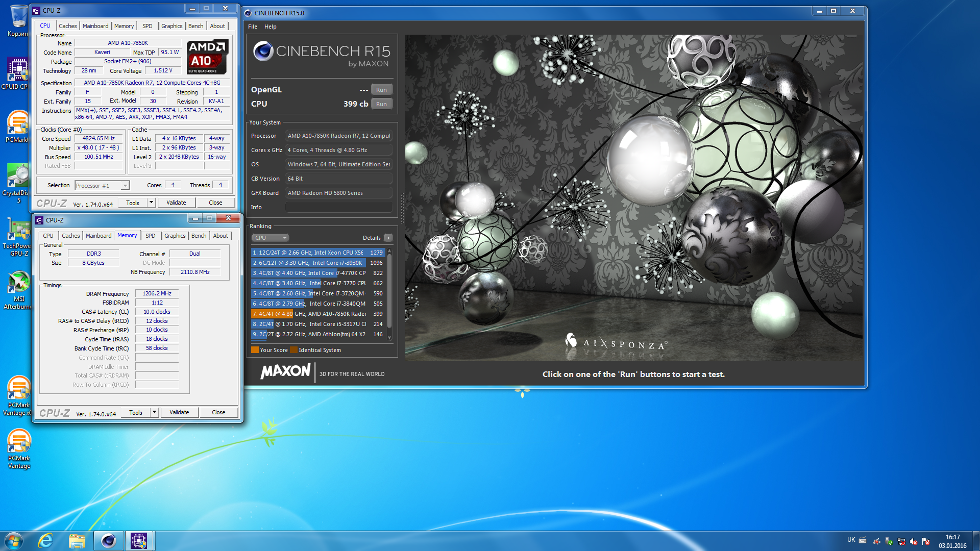Click Validate in the bottom CPU-Z window
The image size is (980, 551).
(179, 412)
